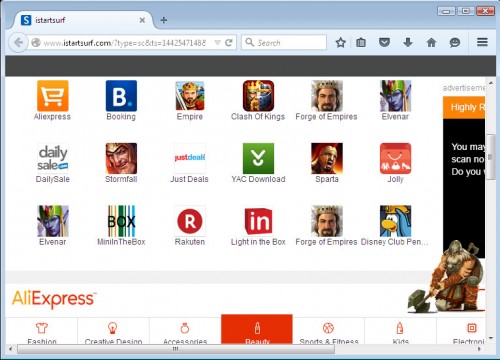Open the Clash Of Kings icon
The image size is (500, 360).
(x=258, y=96)
